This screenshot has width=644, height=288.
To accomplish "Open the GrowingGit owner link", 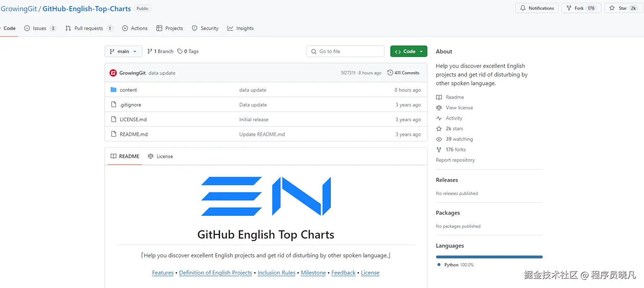I will pos(18,9).
